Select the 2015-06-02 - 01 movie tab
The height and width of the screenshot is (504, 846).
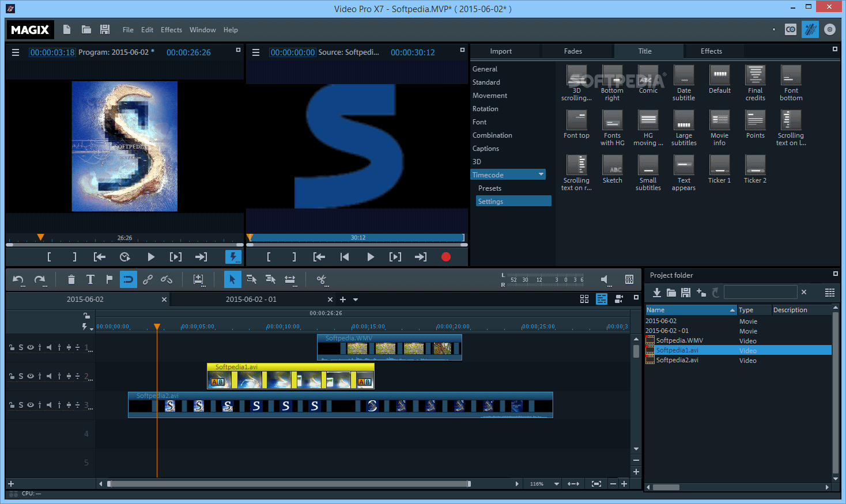pyautogui.click(x=251, y=300)
